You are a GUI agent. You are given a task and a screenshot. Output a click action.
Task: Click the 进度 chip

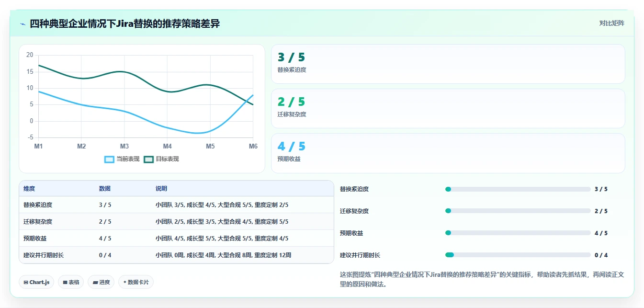click(x=101, y=282)
